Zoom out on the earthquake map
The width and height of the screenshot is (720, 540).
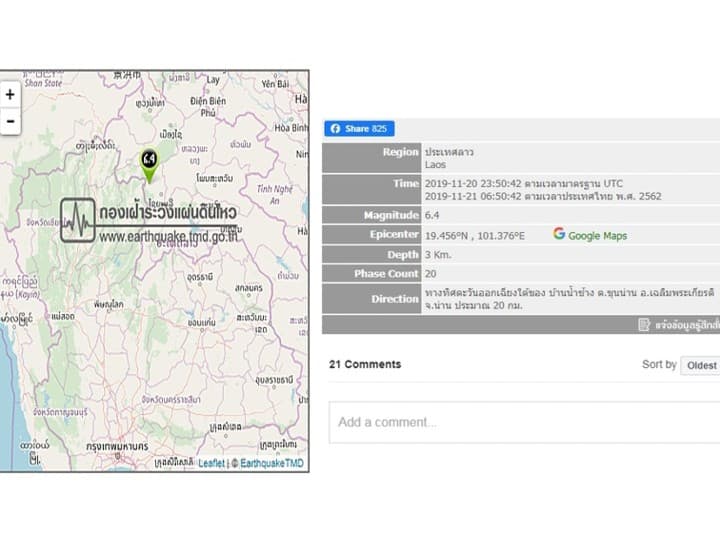10,122
